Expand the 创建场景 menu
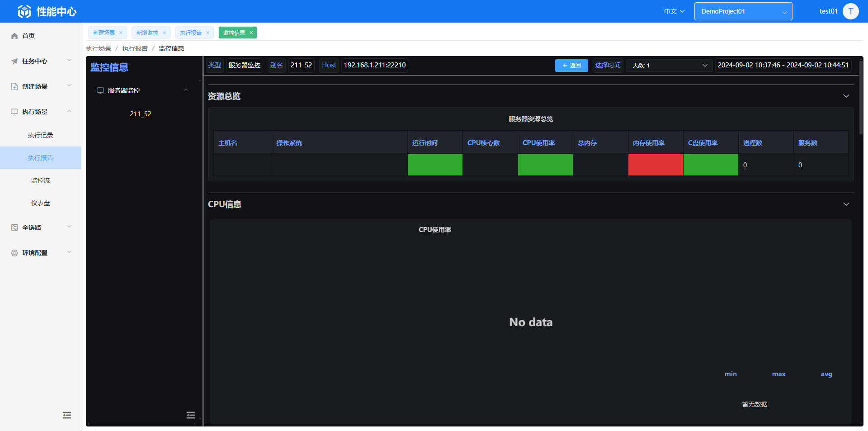Screen dimensions: 868x431 [x=69, y=85]
